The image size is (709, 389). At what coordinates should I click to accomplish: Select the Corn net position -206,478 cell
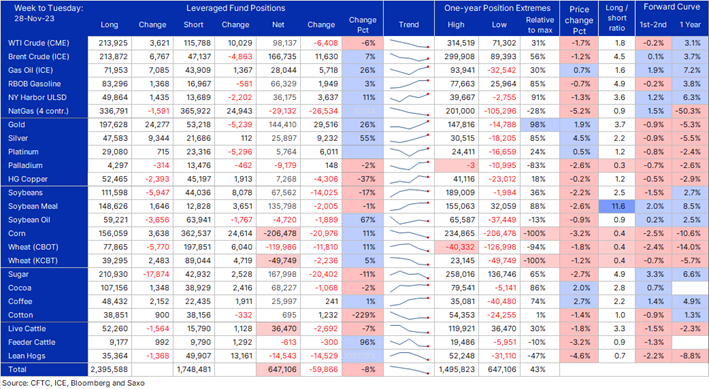click(x=278, y=233)
